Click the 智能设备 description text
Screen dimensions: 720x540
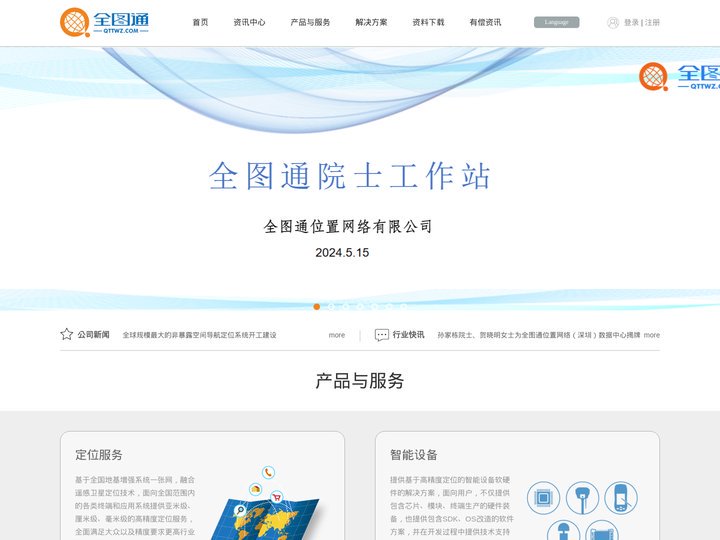click(x=451, y=506)
